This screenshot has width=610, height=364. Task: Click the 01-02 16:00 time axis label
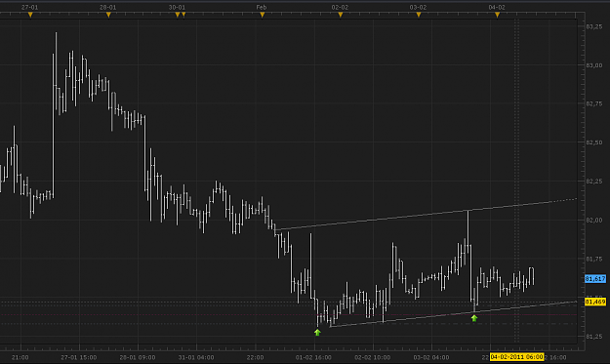(313, 357)
